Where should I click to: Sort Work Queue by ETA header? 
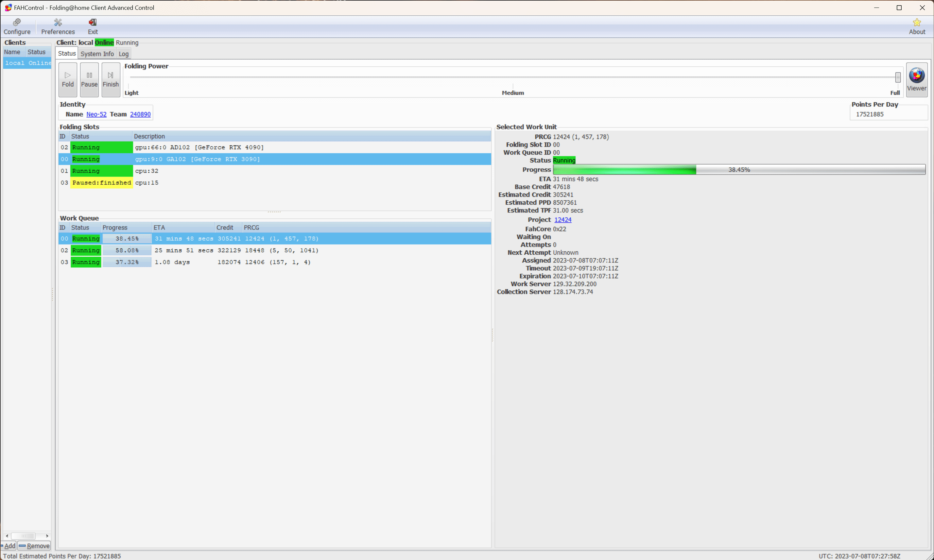(x=183, y=228)
